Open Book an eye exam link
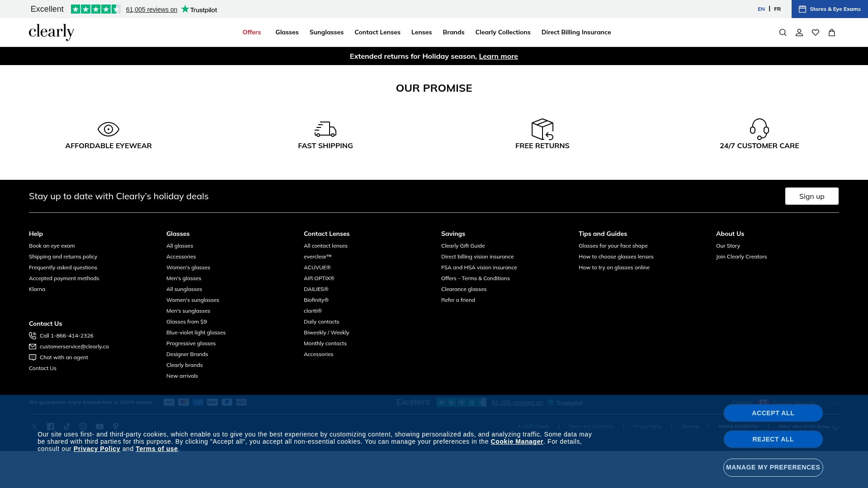This screenshot has width=868, height=488. point(52,246)
